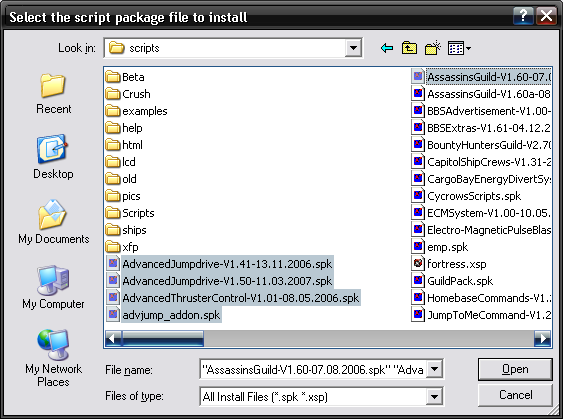Select CycrowsScripts.spk file
The height and width of the screenshot is (419, 563).
click(x=466, y=196)
